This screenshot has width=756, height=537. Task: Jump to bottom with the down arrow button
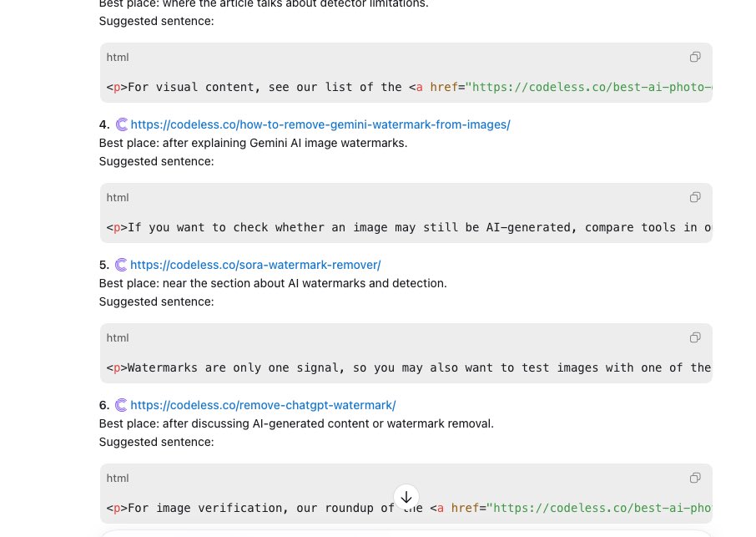(406, 497)
